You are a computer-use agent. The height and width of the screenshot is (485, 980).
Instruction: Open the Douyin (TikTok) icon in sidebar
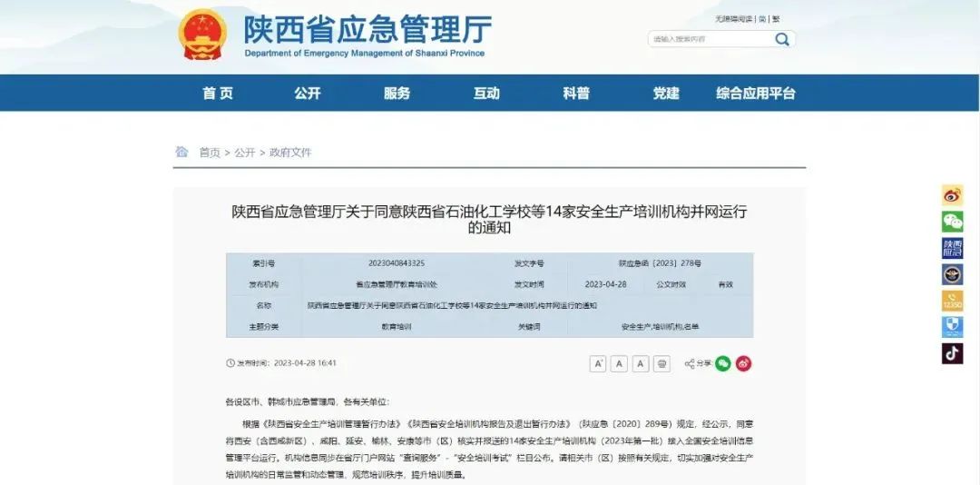pyautogui.click(x=953, y=353)
